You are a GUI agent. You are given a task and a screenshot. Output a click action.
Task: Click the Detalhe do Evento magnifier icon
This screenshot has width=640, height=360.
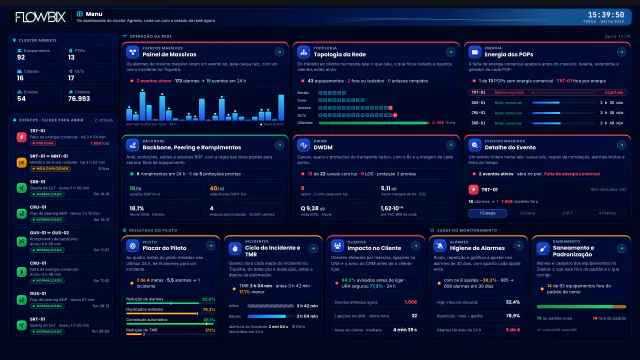[x=474, y=145]
